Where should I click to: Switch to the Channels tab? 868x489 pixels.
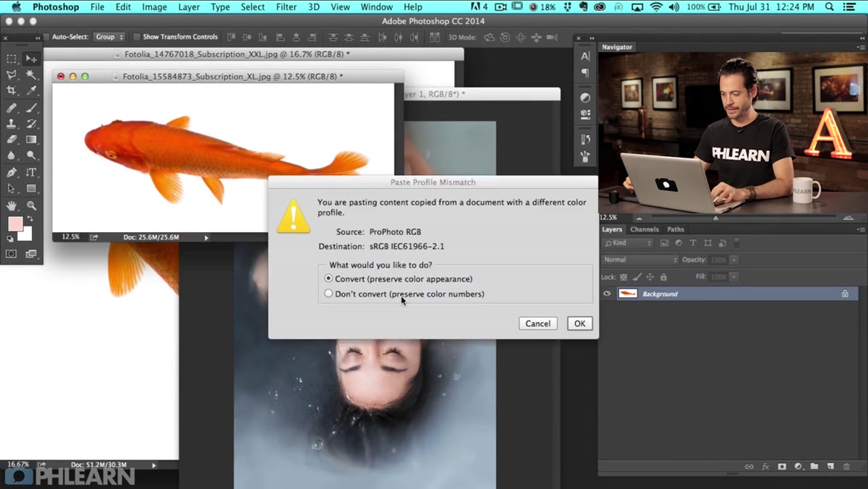(x=644, y=229)
